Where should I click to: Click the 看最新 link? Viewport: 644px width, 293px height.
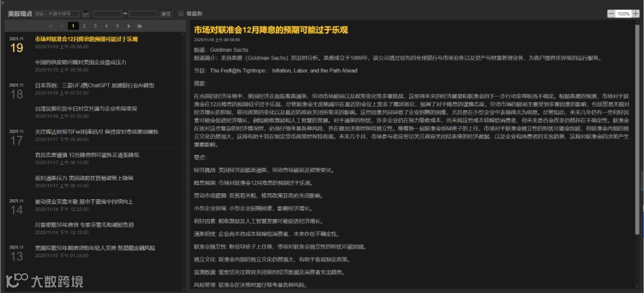[194, 14]
